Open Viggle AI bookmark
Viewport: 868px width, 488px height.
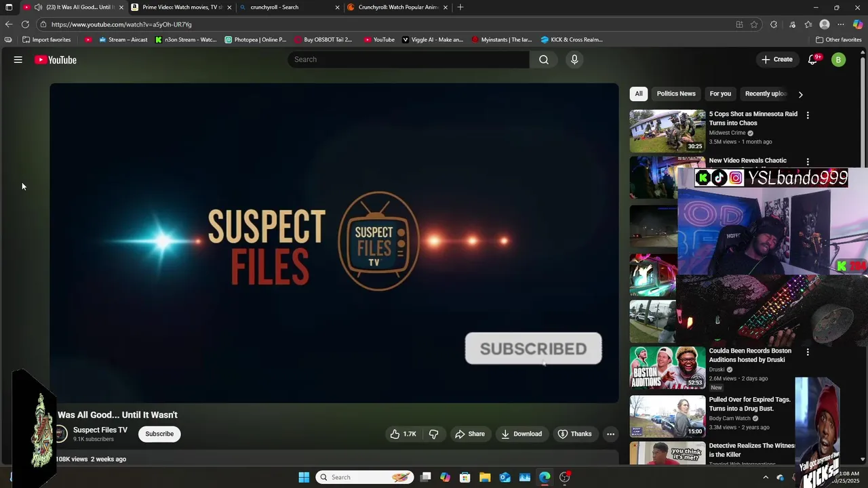point(433,39)
